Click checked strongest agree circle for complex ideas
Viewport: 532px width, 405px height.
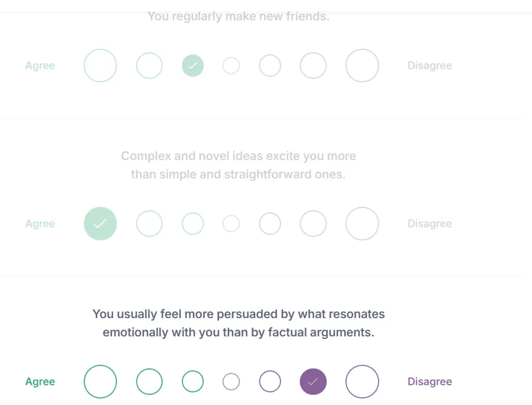(x=100, y=224)
